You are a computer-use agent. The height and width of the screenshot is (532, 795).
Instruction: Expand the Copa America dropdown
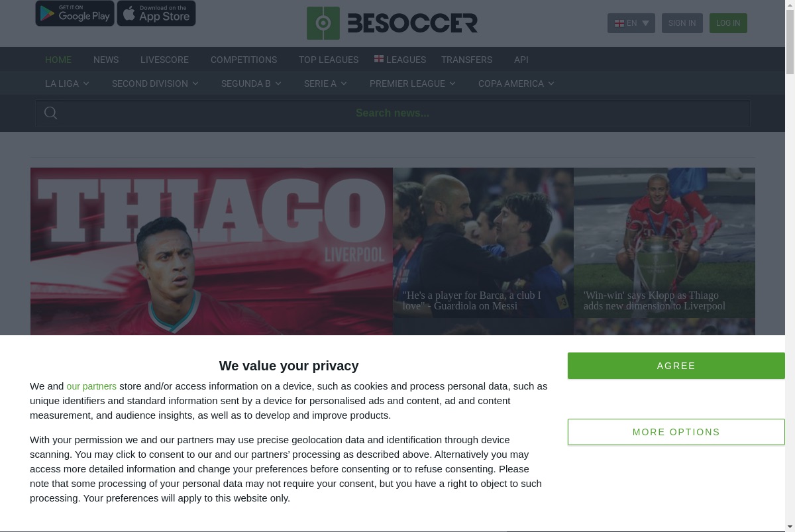pos(516,83)
